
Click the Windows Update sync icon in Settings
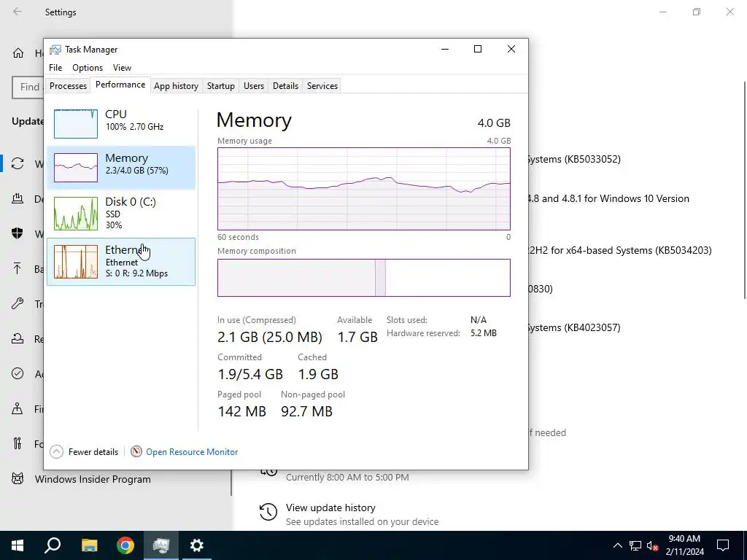18,164
